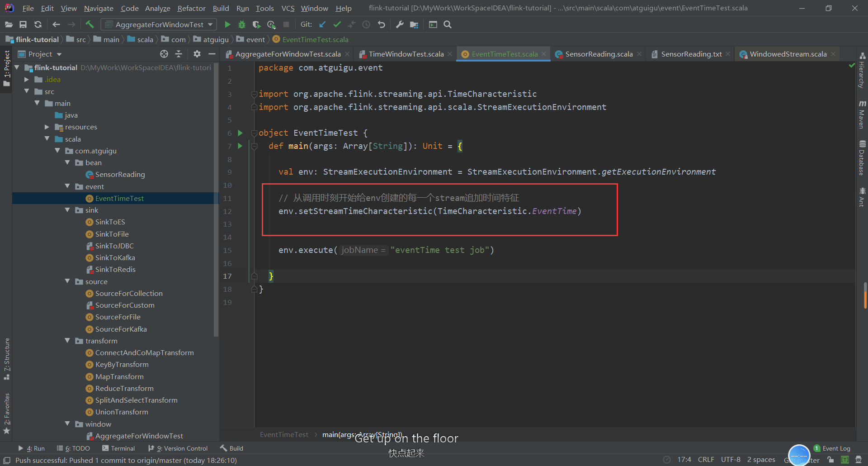Open the Refactor menu
868x466 pixels.
[191, 8]
